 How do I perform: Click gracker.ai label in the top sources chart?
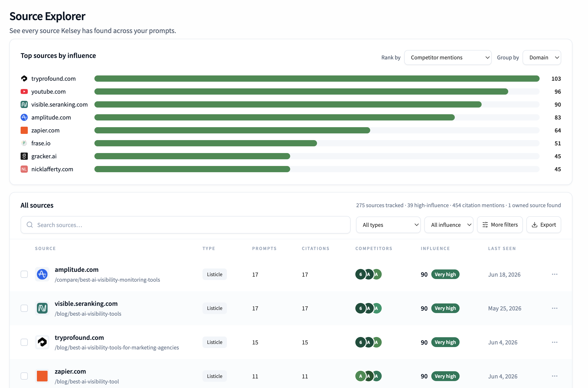[44, 156]
